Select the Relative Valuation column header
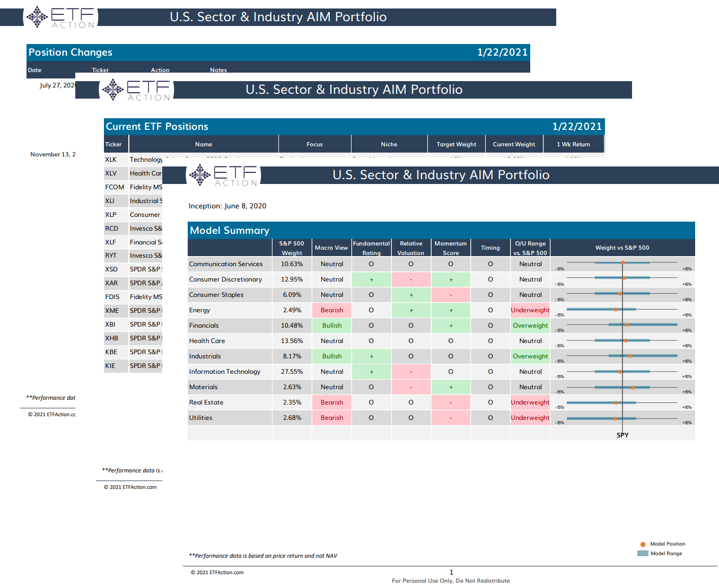The image size is (719, 588). pyautogui.click(x=411, y=248)
